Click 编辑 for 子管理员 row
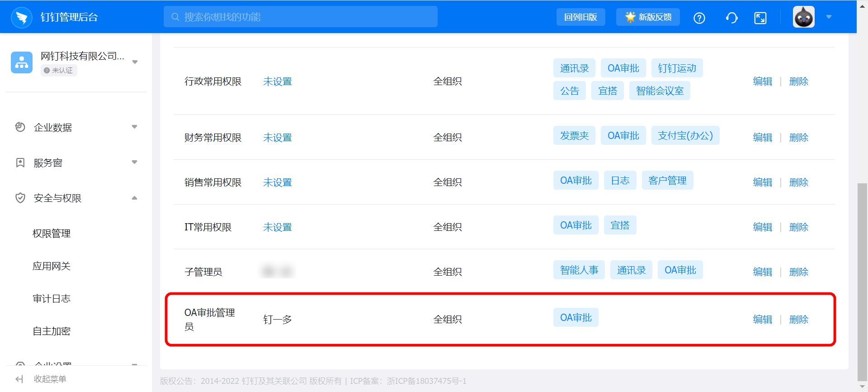This screenshot has width=868, height=392. click(x=763, y=272)
